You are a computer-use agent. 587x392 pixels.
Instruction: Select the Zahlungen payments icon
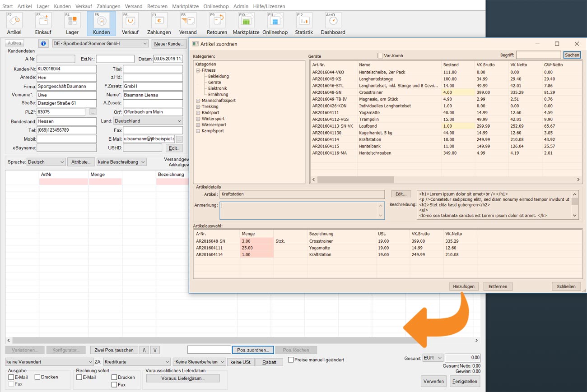[x=159, y=21]
